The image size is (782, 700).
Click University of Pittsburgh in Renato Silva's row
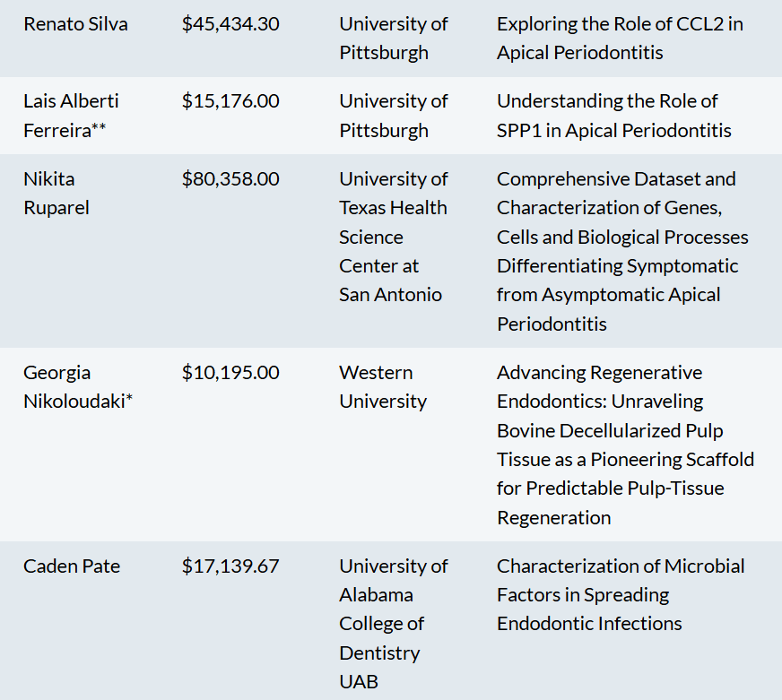pyautogui.click(x=393, y=39)
